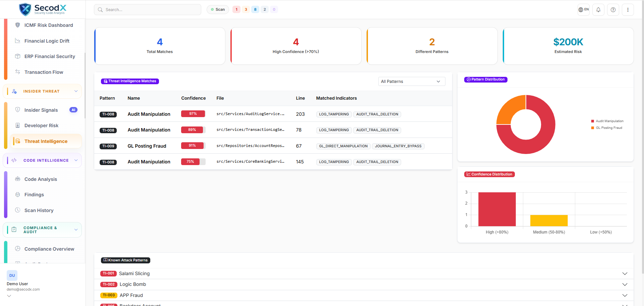Click the GL_DIRECT_MANIPULATION indicator tag
The height and width of the screenshot is (306, 644).
[x=343, y=146]
